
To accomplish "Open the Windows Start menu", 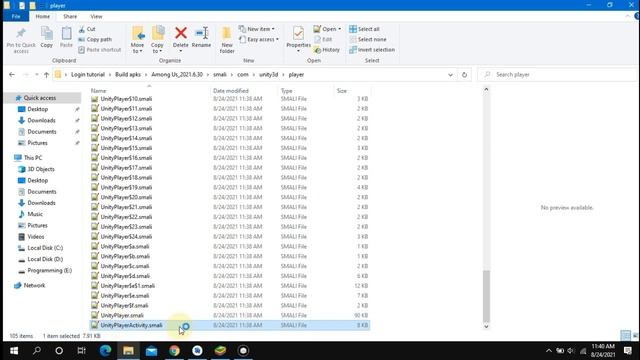I will pos(14,351).
